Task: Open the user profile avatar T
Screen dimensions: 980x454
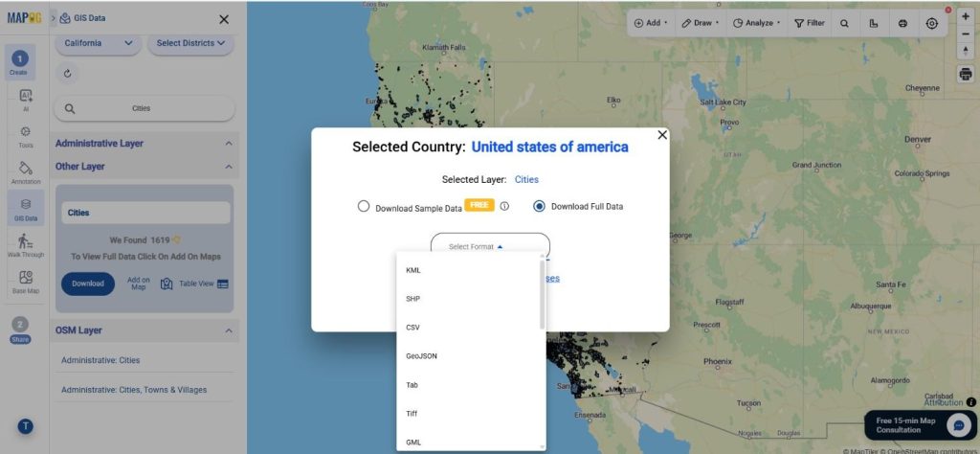Action: [25, 426]
